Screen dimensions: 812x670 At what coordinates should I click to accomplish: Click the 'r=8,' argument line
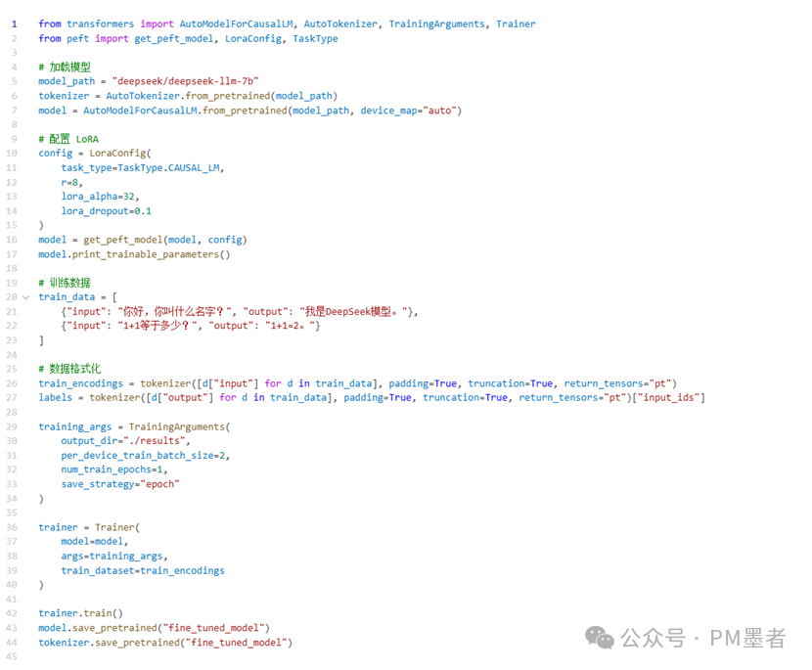(x=72, y=182)
